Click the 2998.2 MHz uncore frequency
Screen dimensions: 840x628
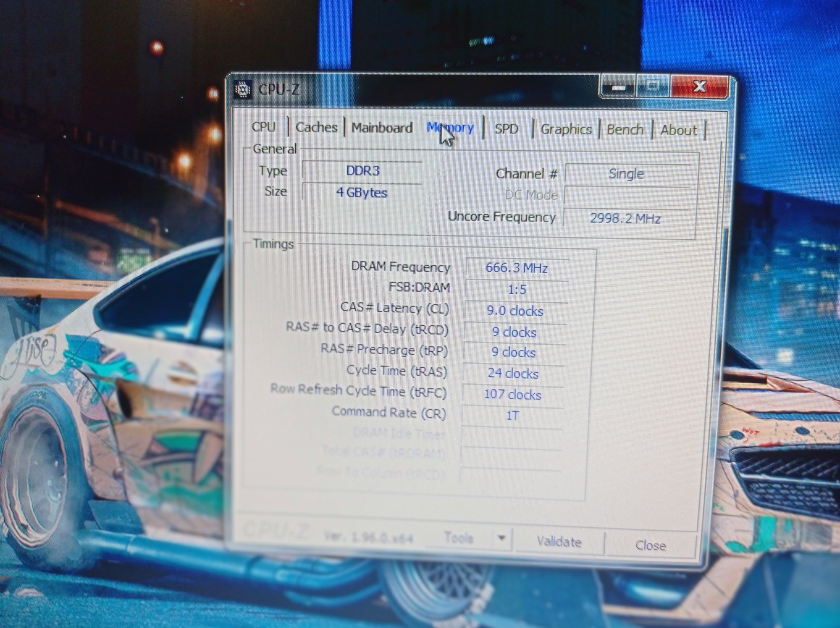tap(625, 219)
